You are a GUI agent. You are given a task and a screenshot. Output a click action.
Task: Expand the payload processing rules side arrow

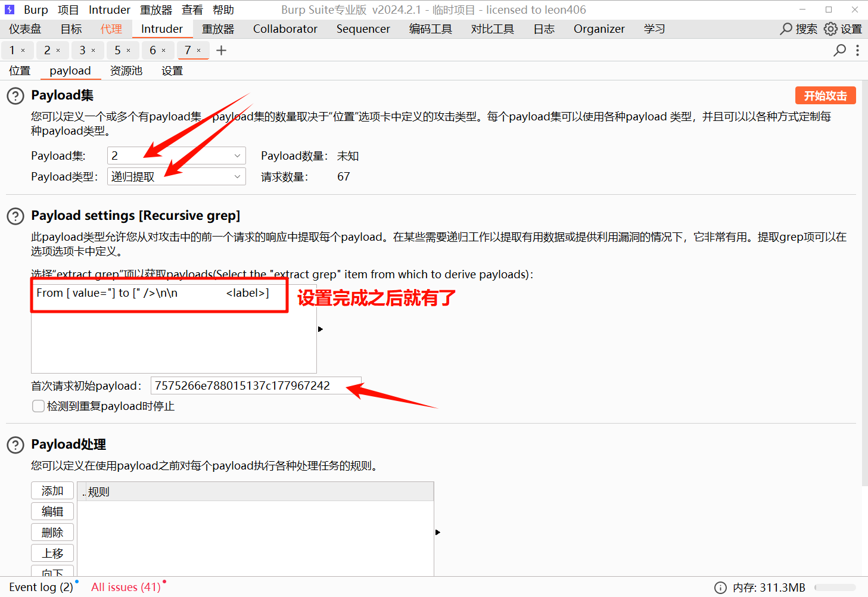(x=438, y=532)
